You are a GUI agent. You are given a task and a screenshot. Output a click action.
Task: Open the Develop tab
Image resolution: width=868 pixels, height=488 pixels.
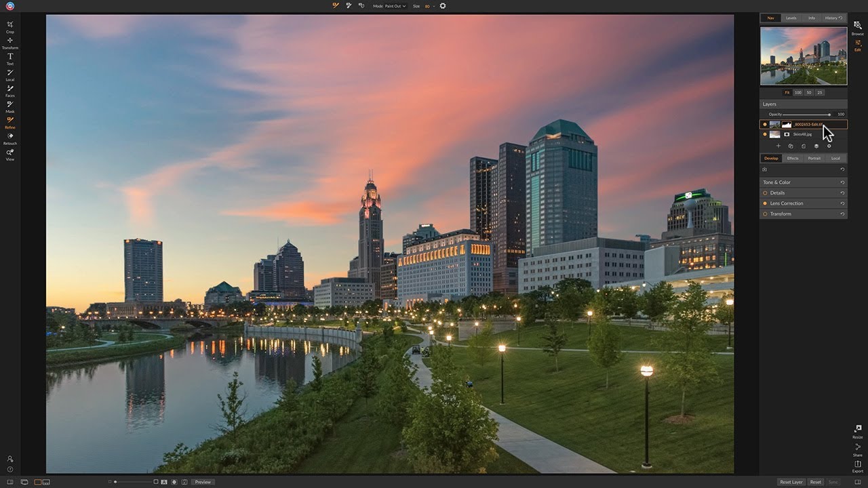pos(771,158)
